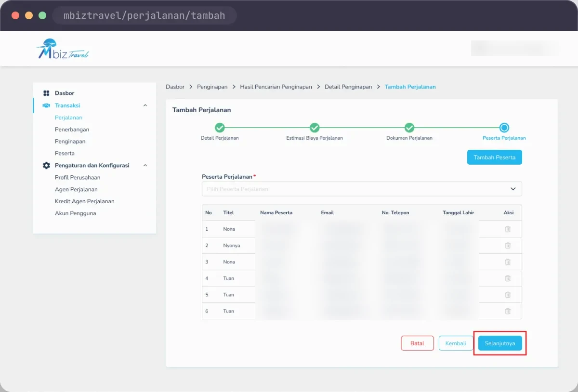
Task: Delete participant row 5 with trash icon
Action: point(508,295)
